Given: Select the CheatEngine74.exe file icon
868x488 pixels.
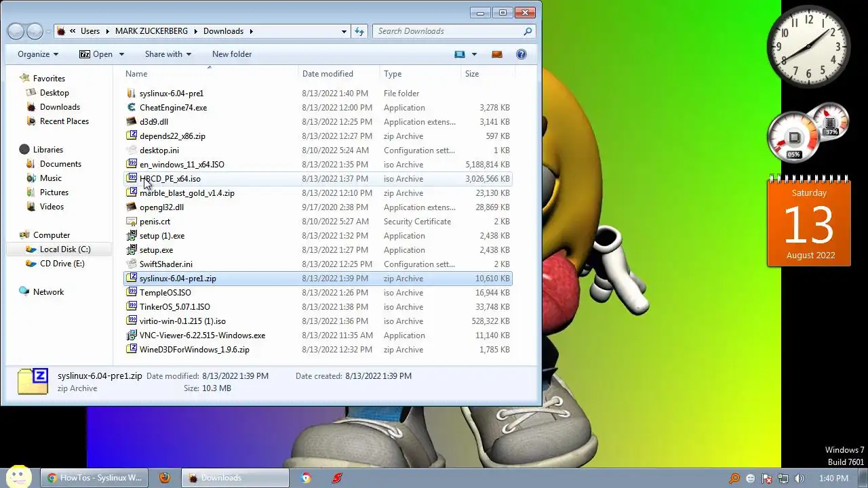Looking at the screenshot, I should pyautogui.click(x=132, y=108).
